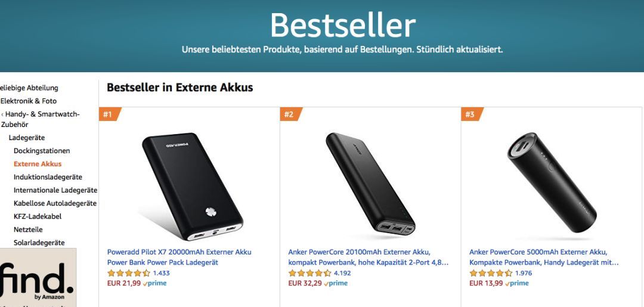Select the Ladegeräte category
Viewport: 644px width, 307px height.
pyautogui.click(x=27, y=138)
